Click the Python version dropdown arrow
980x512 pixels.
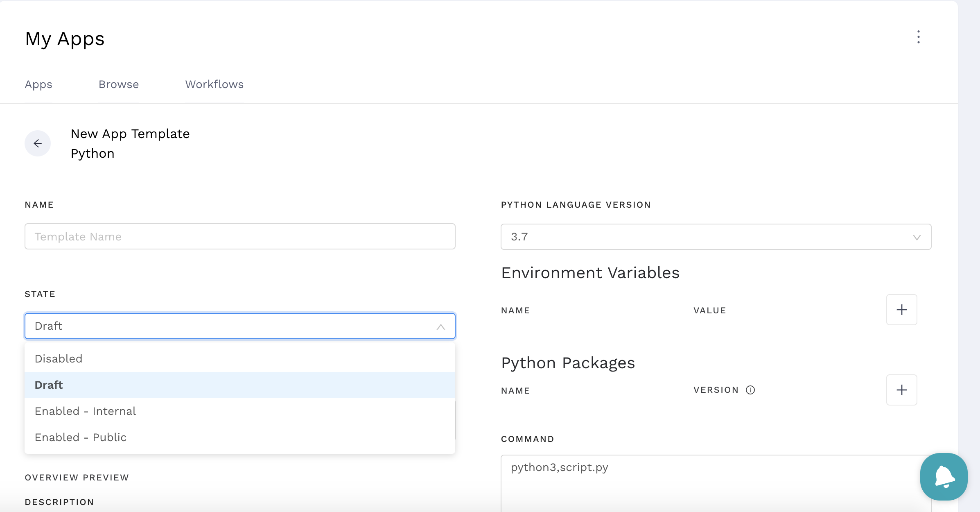tap(917, 237)
